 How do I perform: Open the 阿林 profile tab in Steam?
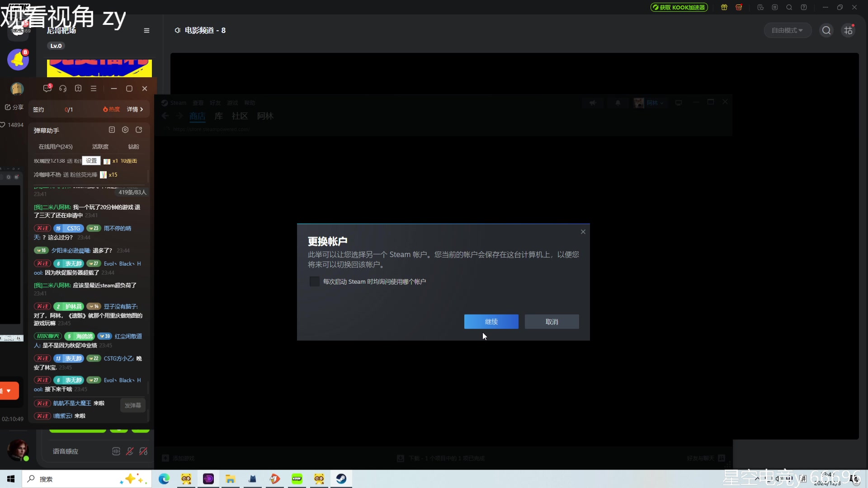tap(265, 116)
